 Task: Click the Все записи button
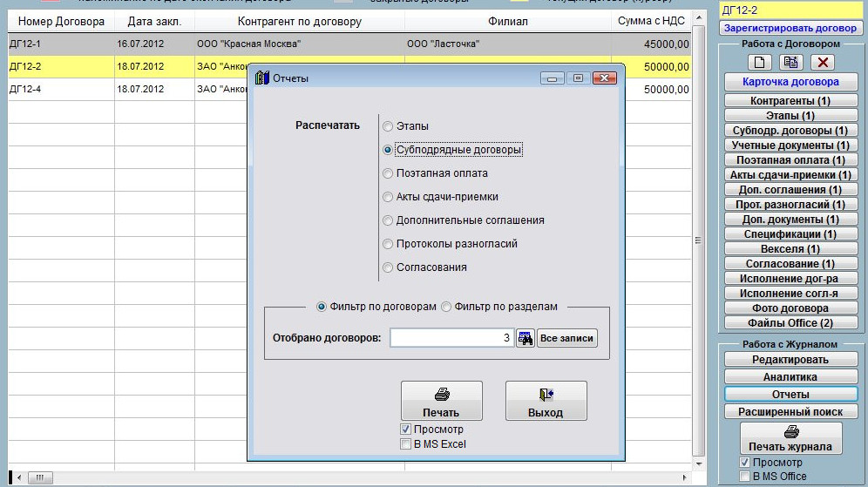566,338
